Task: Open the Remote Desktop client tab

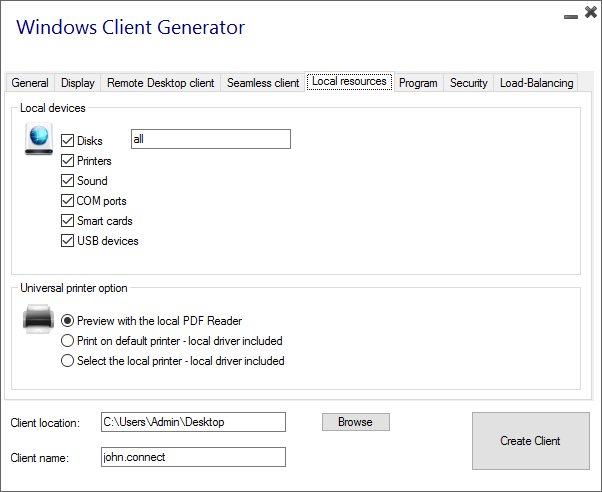Action: pyautogui.click(x=160, y=83)
